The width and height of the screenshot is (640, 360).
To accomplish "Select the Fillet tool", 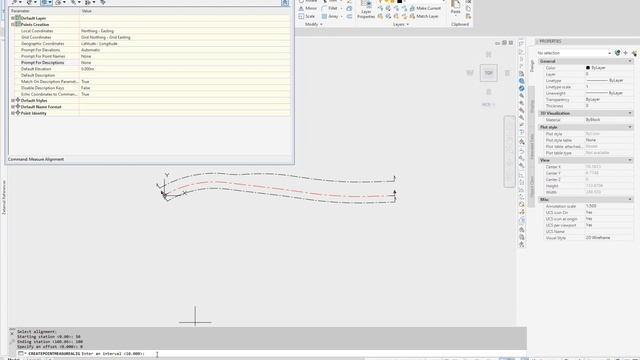I will click(x=329, y=8).
